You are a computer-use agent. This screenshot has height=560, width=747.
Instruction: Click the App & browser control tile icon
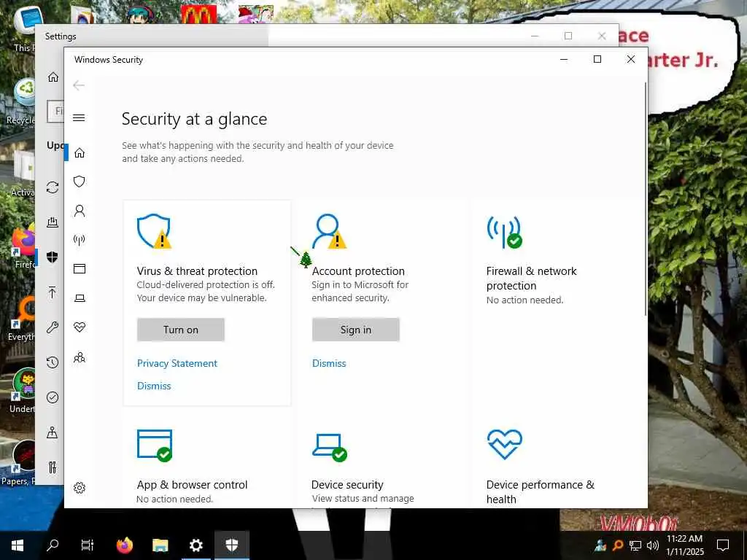155,446
